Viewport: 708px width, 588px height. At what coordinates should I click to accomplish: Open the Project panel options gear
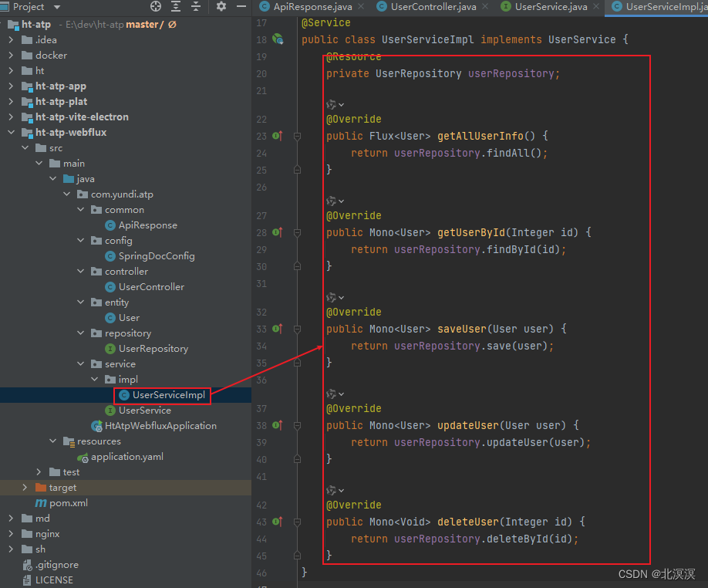point(221,7)
